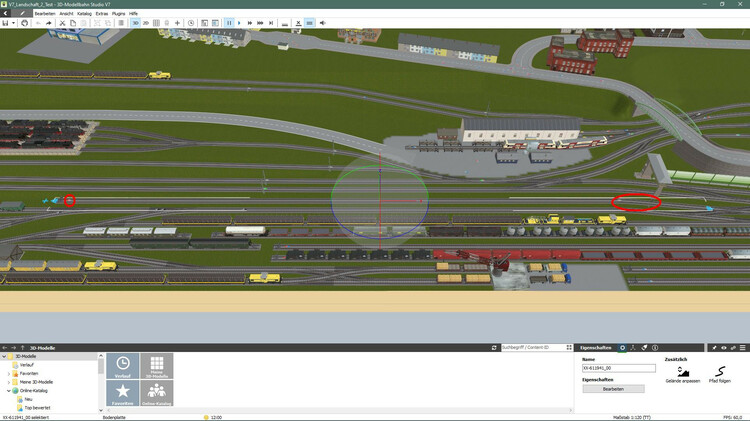Open the Katalog menu
Image resolution: width=750 pixels, height=421 pixels.
[x=85, y=13]
